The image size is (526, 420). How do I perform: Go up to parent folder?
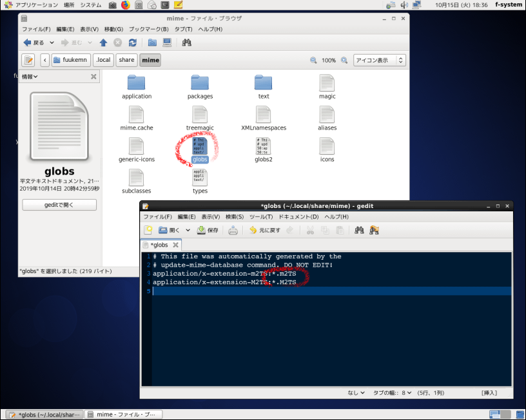(103, 43)
